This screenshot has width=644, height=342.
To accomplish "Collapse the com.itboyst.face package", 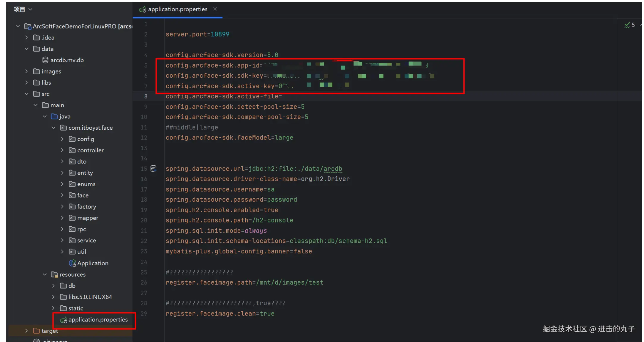I will click(x=53, y=128).
